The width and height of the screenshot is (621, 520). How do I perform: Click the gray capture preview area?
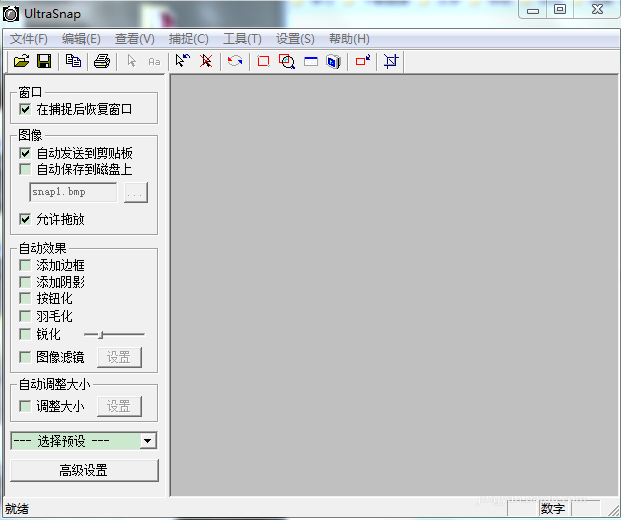pos(394,285)
